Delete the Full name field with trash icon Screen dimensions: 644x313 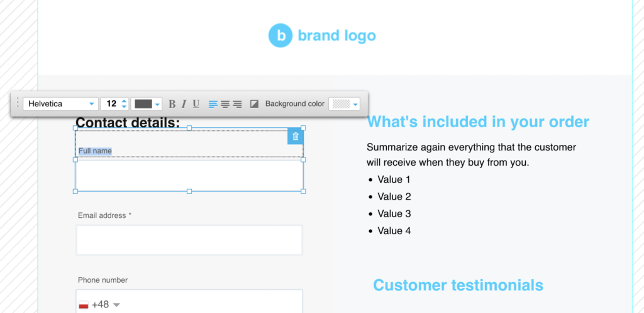(296, 137)
